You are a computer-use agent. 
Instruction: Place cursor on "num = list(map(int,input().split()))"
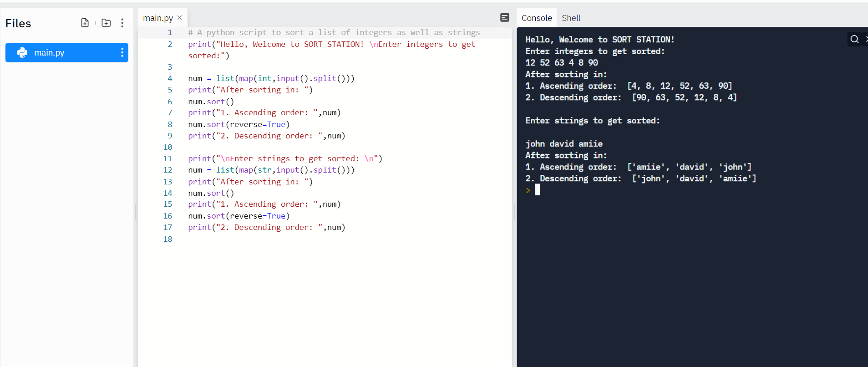tap(271, 78)
